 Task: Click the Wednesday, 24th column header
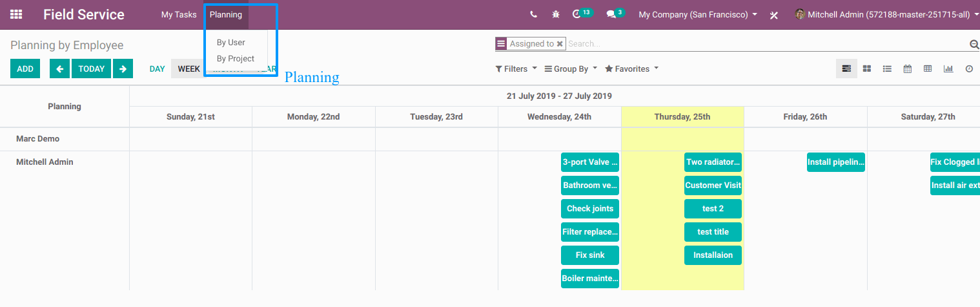point(559,117)
